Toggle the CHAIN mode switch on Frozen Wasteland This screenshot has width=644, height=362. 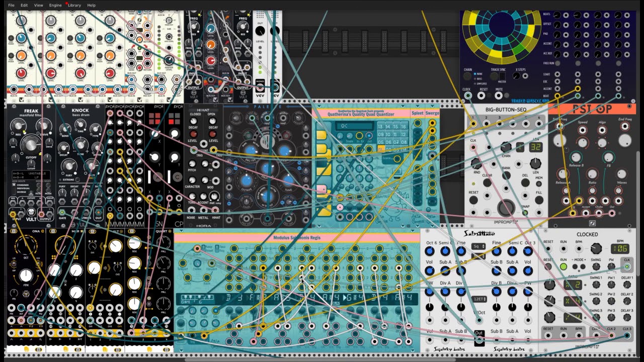[x=468, y=77]
